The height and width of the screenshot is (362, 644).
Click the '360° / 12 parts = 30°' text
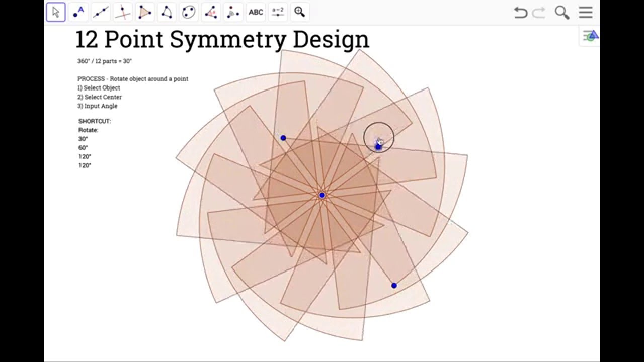104,61
